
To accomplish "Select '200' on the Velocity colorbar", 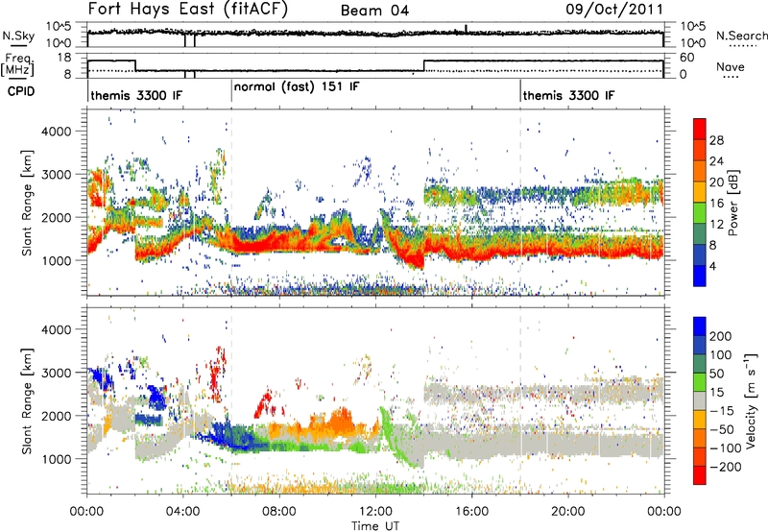I will [x=721, y=336].
